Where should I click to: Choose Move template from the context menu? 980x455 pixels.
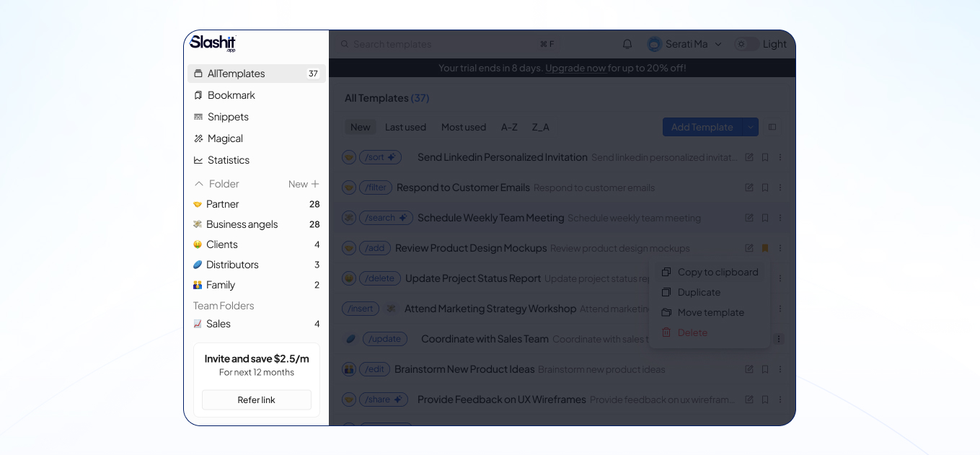pos(710,312)
